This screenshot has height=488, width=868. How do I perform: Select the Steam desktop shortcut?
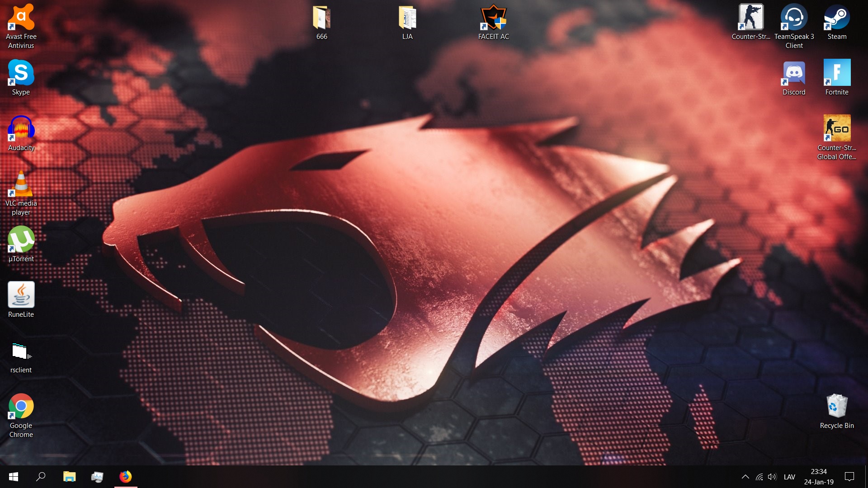[x=837, y=23]
